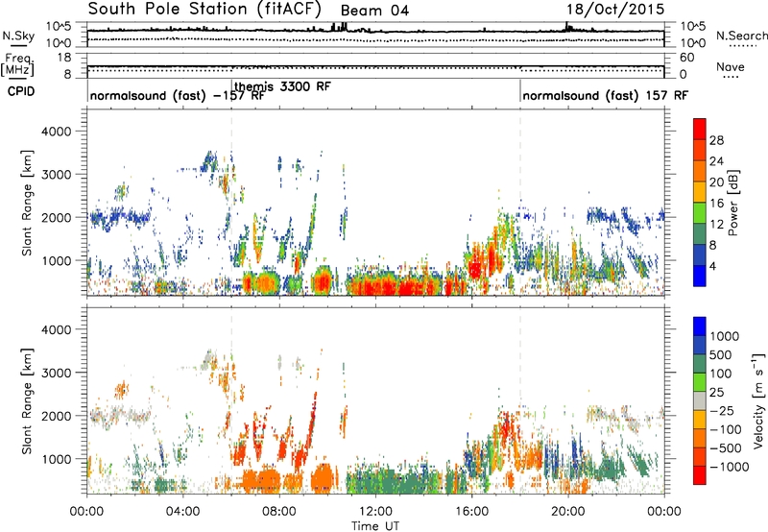Click the '20:00' time axis tick label
The height and width of the screenshot is (532, 768).
click(567, 511)
